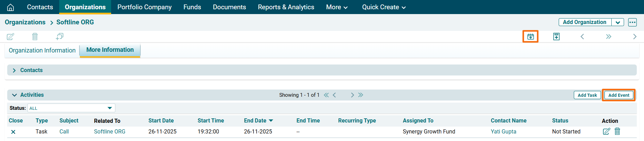Delete the Call task row
The height and width of the screenshot is (141, 644).
618,131
